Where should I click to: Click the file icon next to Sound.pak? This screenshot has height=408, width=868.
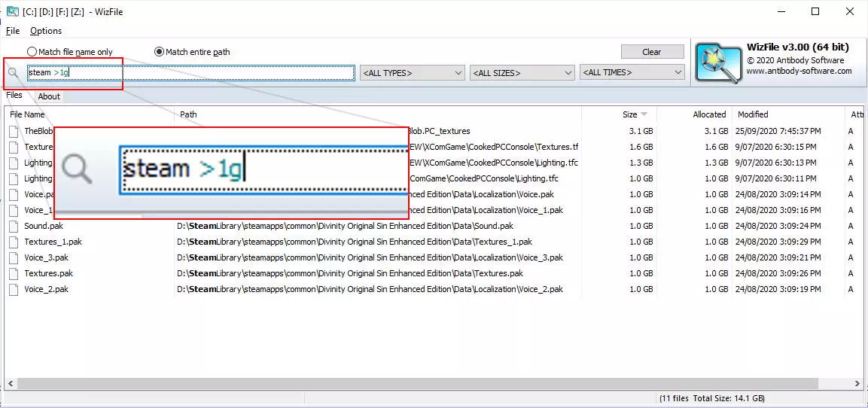tap(14, 226)
